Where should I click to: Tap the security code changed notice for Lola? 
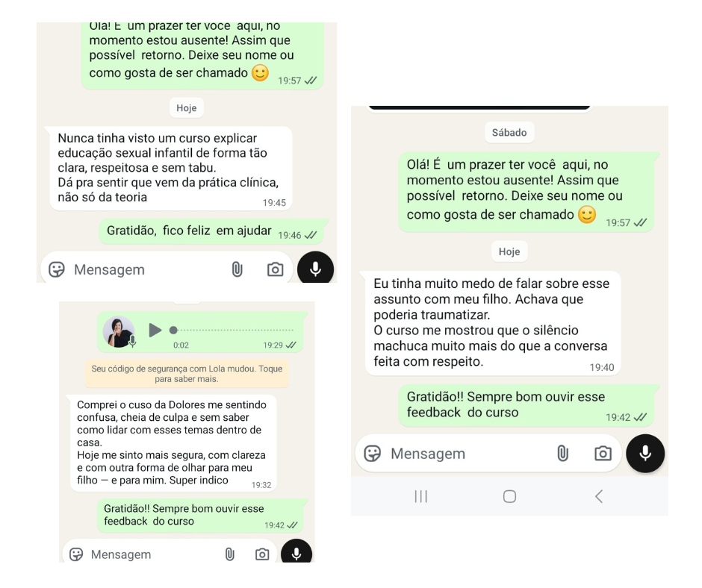187,374
